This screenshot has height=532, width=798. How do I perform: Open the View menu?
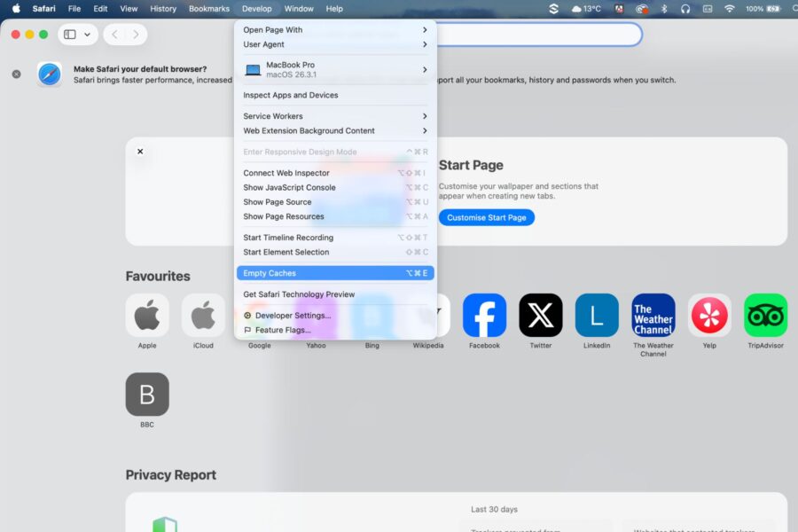[129, 9]
